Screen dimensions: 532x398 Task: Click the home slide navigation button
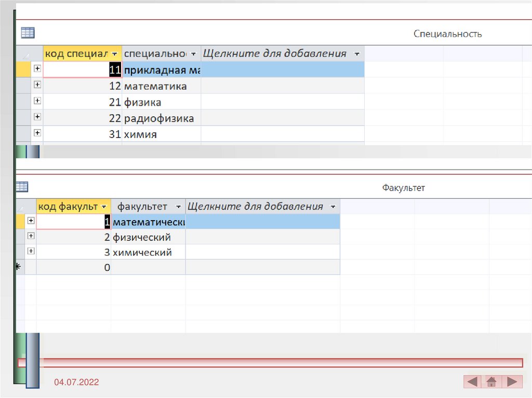(491, 382)
